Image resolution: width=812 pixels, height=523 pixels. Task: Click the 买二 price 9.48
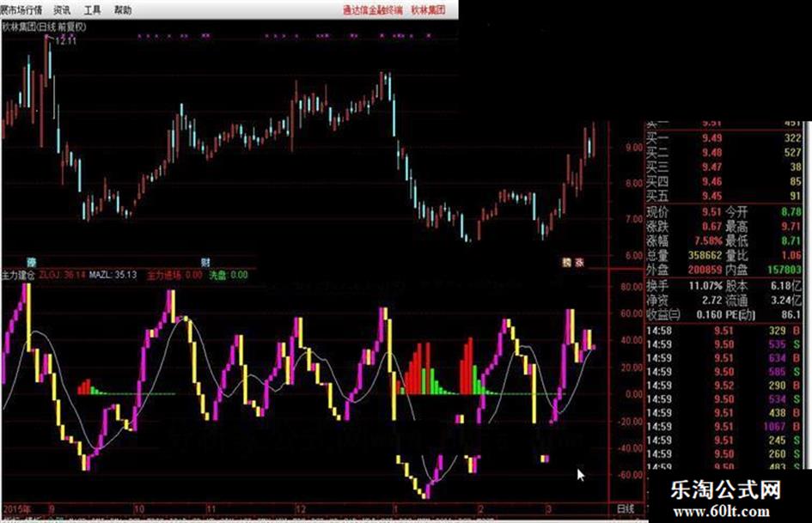(712, 153)
